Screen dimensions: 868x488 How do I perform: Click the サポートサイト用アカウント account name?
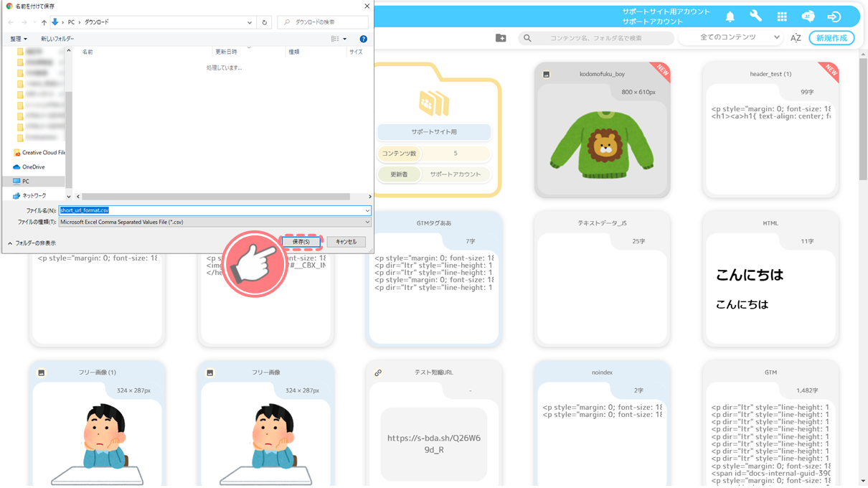click(666, 11)
